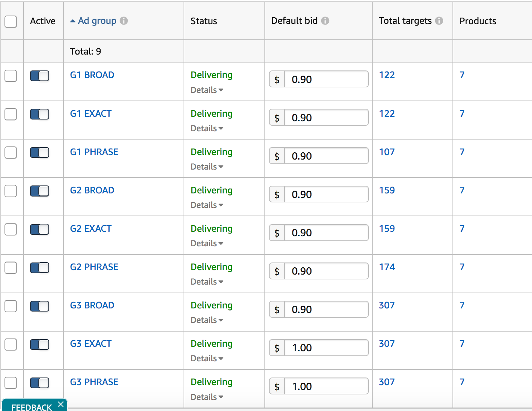Expand Details under G3 PHRASE status
Viewport: 532px width, 411px height.
[x=207, y=397]
